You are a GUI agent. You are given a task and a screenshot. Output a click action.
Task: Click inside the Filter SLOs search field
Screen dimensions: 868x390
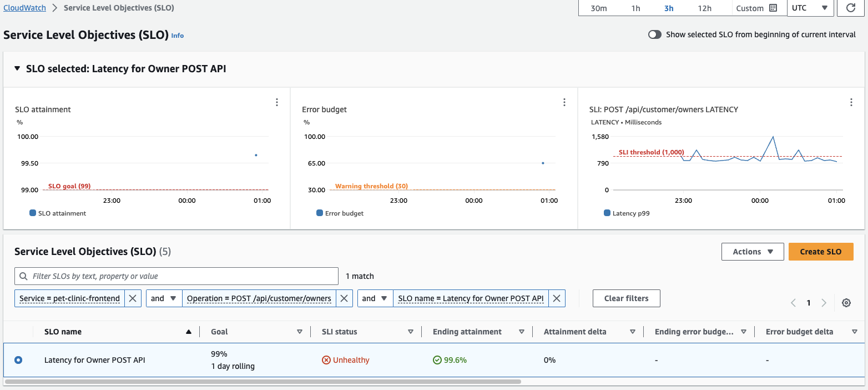point(176,276)
